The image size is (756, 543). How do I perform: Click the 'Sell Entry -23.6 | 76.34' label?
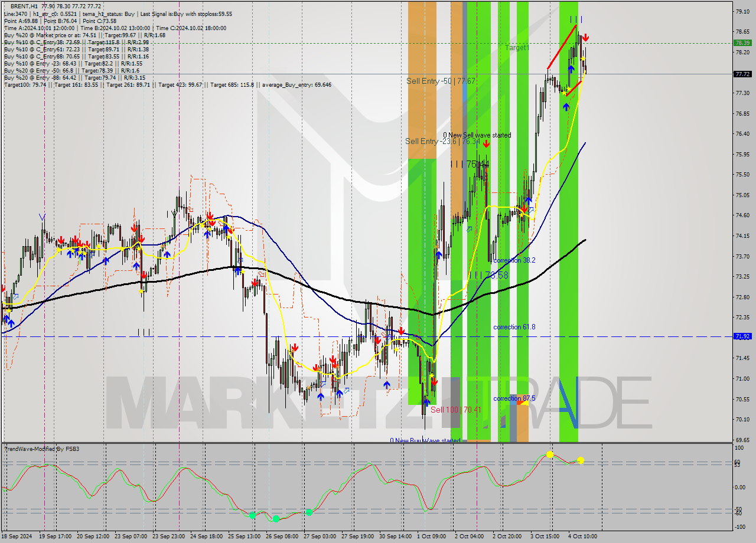point(442,141)
